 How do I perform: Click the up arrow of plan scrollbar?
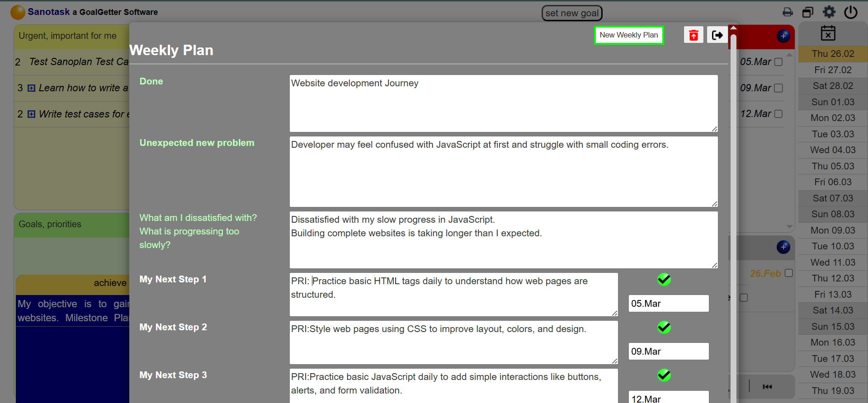(733, 28)
